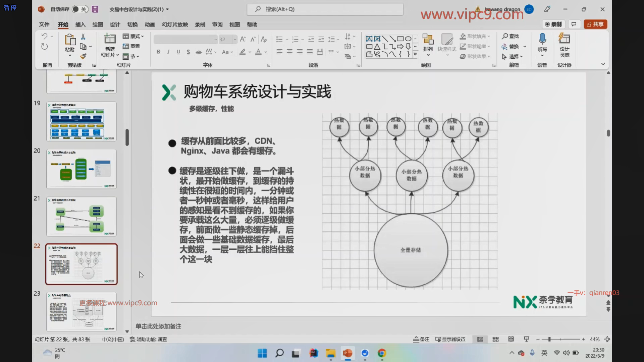Click the Record (录制) button

(x=553, y=24)
